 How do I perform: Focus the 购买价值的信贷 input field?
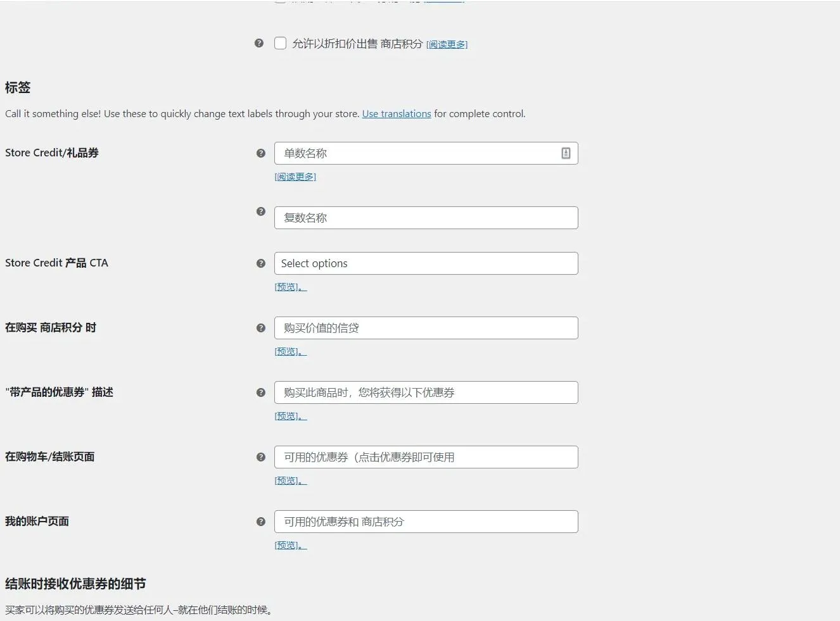click(426, 328)
